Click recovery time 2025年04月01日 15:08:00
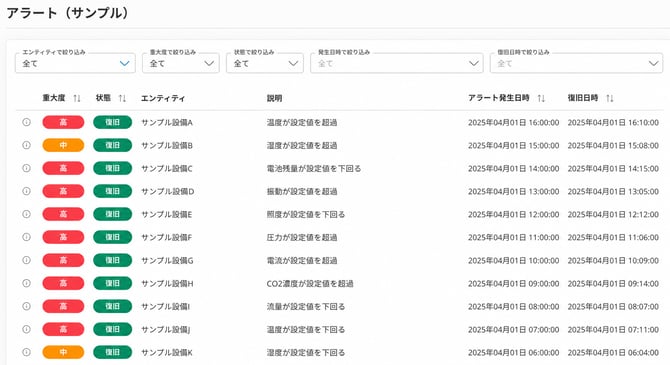670x365 pixels. pyautogui.click(x=613, y=146)
